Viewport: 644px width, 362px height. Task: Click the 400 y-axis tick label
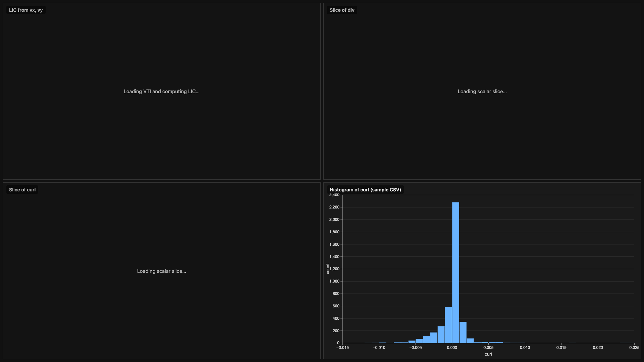click(x=336, y=318)
